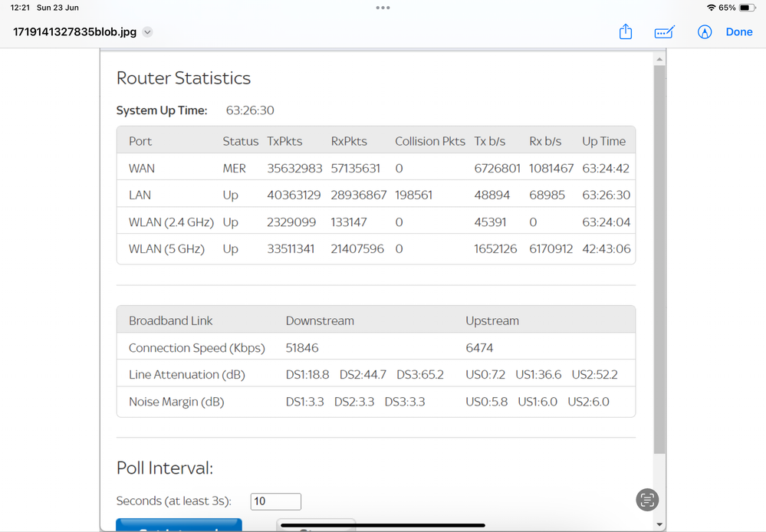Click the Router Statistics heading

click(183, 78)
